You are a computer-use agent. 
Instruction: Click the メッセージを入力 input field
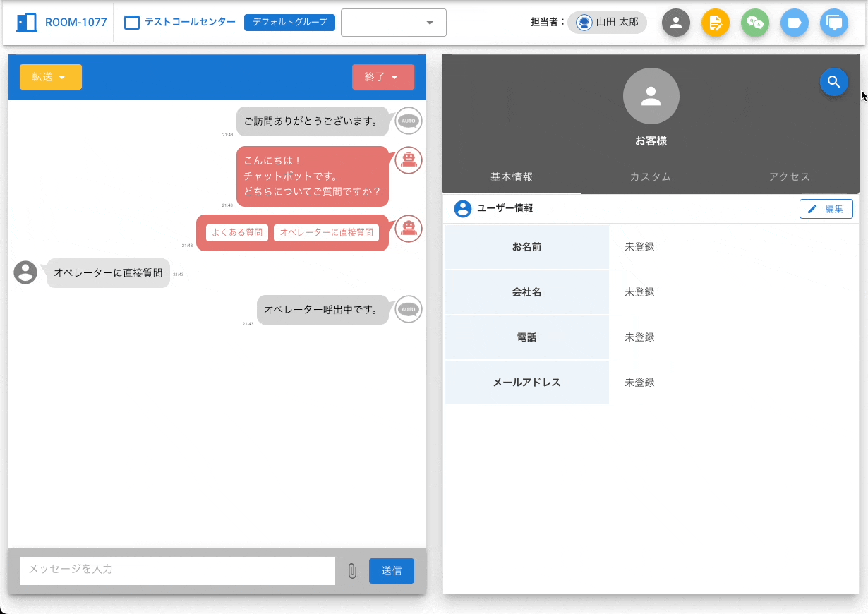[x=177, y=570]
